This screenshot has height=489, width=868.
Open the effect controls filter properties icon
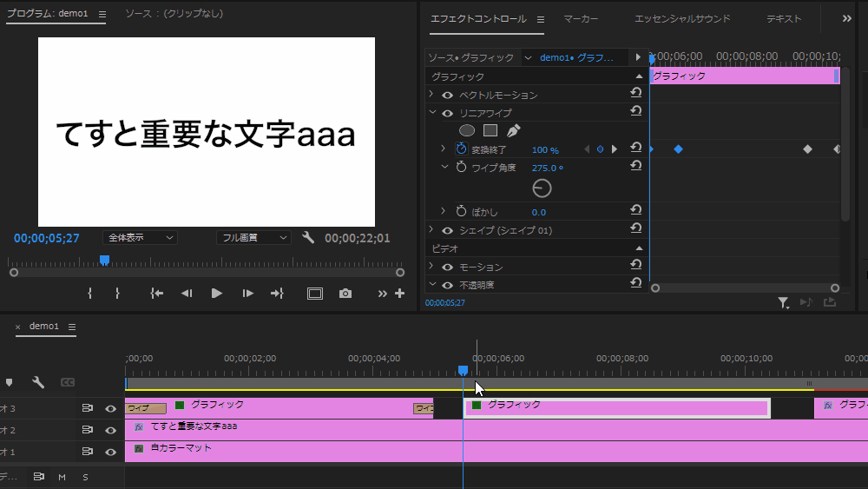pos(783,302)
